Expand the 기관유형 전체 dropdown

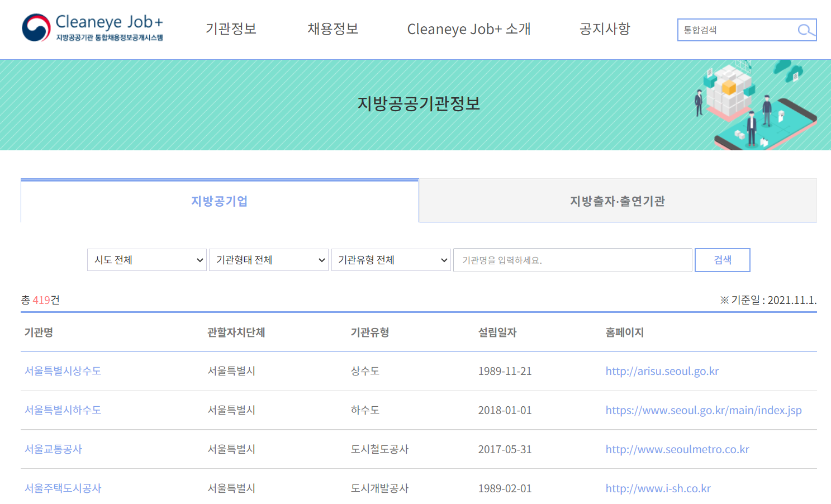[391, 260]
